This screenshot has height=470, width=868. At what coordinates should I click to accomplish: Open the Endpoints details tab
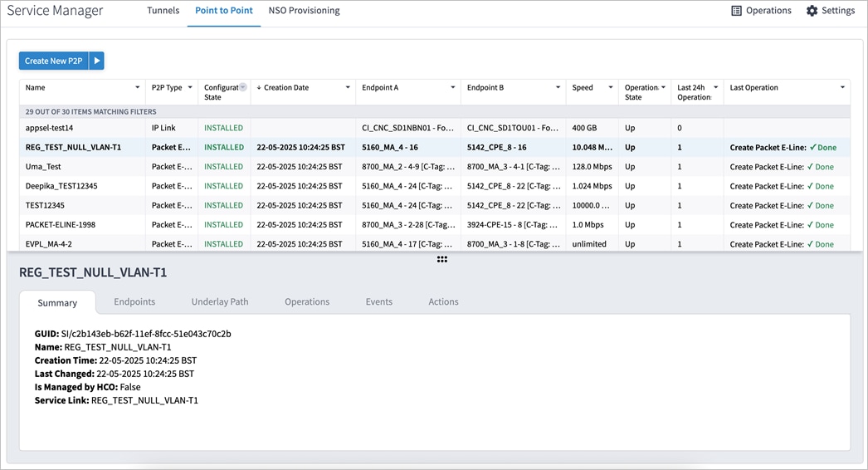(x=134, y=302)
